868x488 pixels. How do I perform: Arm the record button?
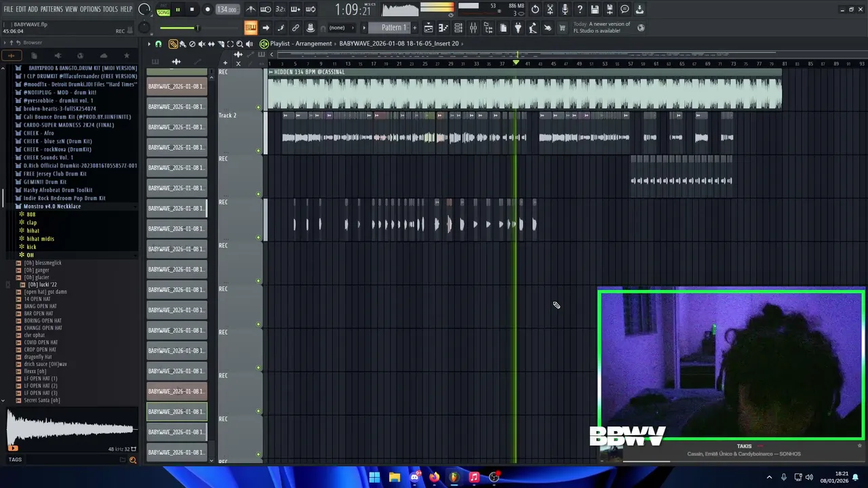(208, 9)
